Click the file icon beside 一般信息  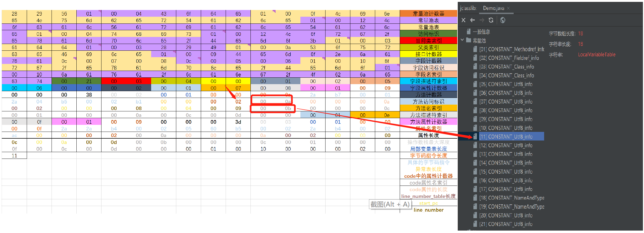(469, 32)
